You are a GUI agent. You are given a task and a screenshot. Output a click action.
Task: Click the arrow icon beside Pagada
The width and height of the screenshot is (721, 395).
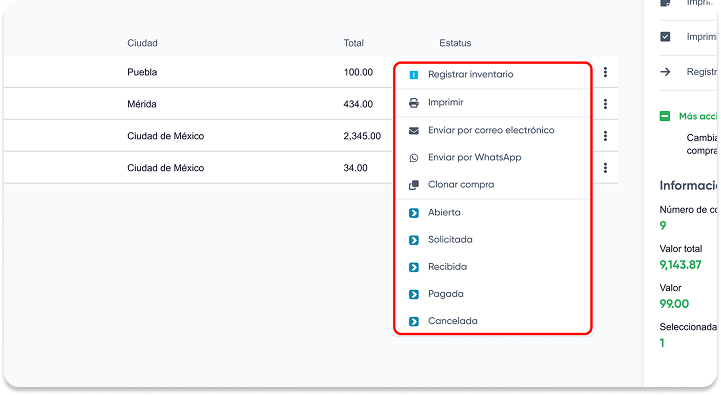pos(414,294)
